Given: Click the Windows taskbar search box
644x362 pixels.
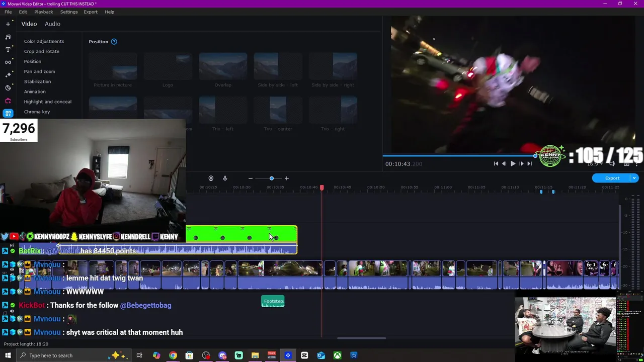Looking at the screenshot, I should pos(74,355).
